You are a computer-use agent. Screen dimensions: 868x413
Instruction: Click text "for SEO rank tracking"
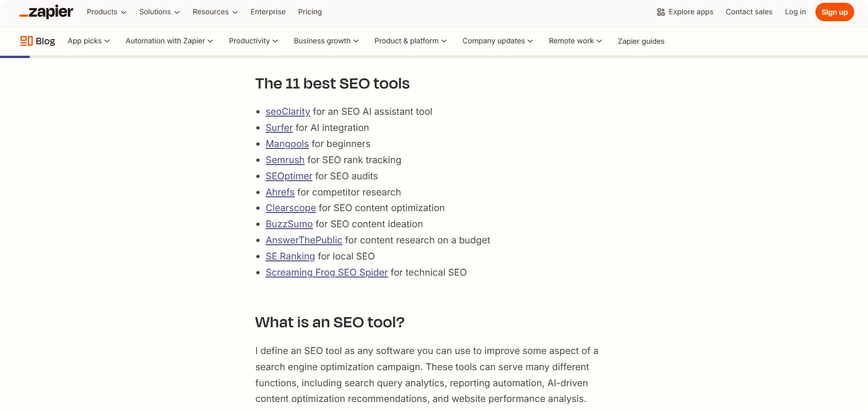[x=354, y=160]
